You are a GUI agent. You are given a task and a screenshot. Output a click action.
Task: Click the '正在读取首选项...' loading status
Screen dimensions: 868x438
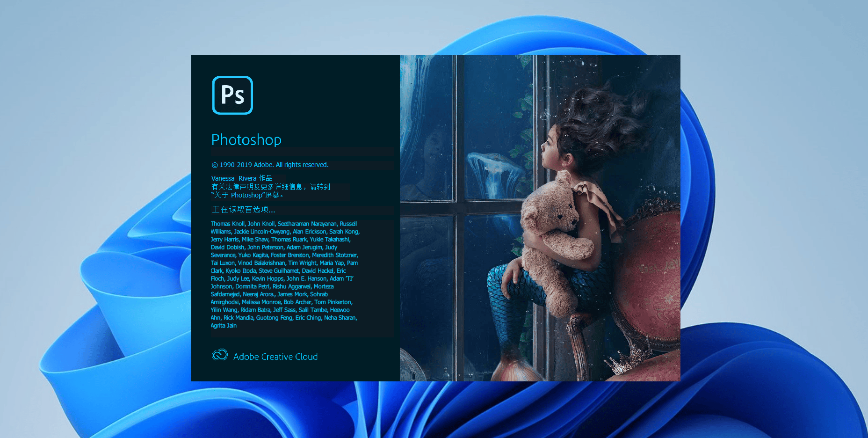[244, 209]
